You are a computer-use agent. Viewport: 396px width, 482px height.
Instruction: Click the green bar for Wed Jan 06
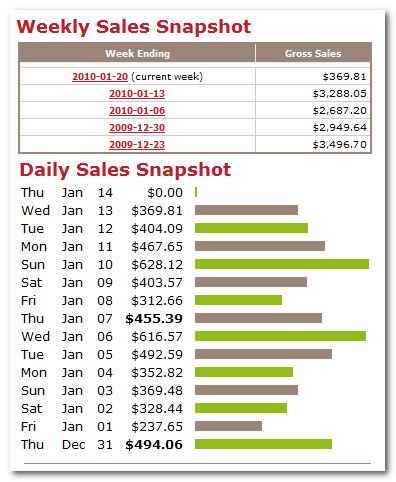(280, 336)
